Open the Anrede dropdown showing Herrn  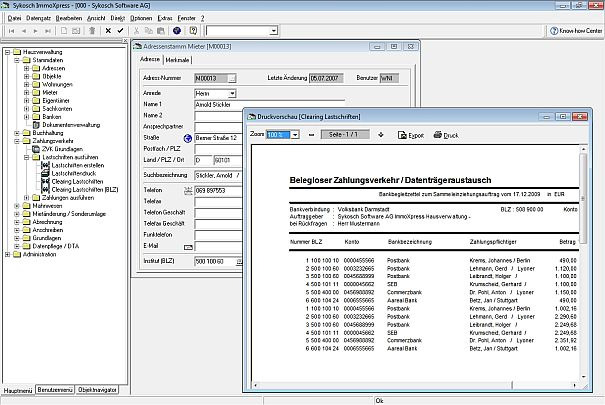(x=232, y=94)
